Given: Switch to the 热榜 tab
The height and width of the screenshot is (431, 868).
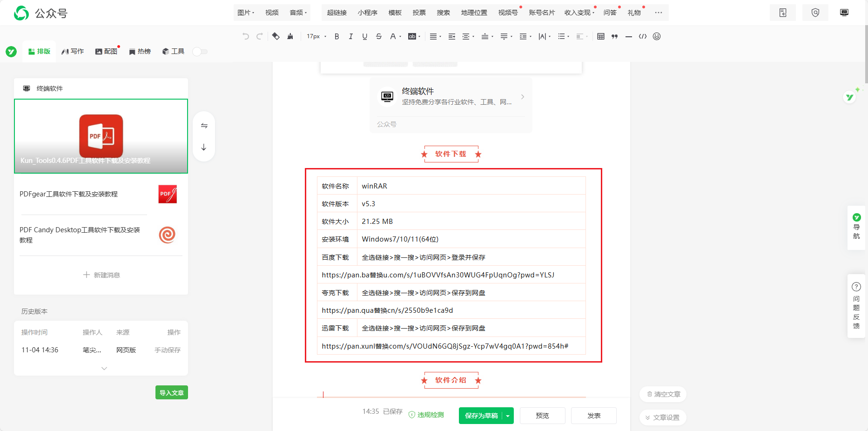Looking at the screenshot, I should tap(140, 52).
